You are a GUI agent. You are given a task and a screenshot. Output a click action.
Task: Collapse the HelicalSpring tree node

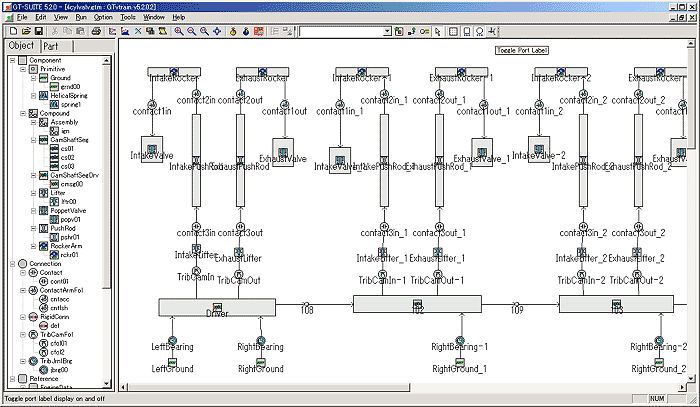click(x=33, y=96)
